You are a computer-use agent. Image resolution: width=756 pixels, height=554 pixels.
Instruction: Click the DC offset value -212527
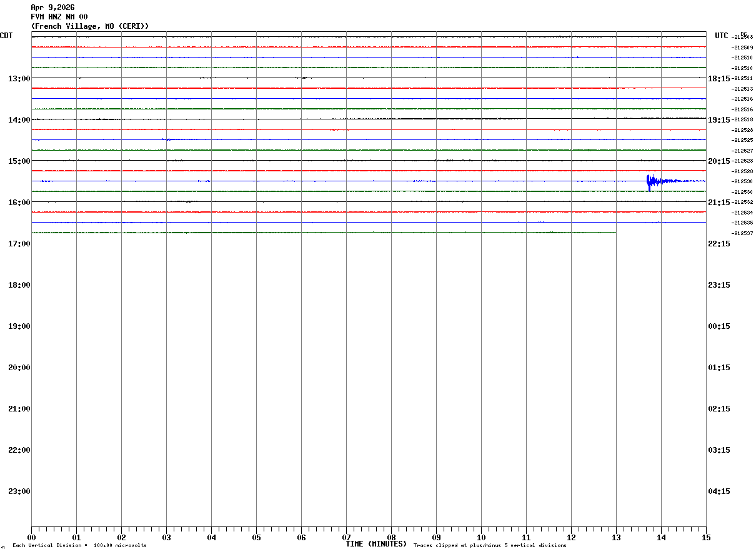click(x=743, y=151)
